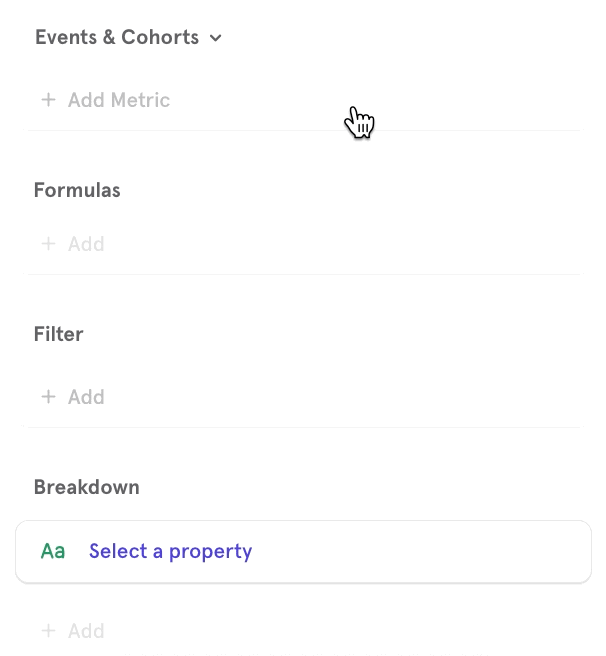Click the Breakdown section heading
The width and height of the screenshot is (606, 656).
click(86, 487)
